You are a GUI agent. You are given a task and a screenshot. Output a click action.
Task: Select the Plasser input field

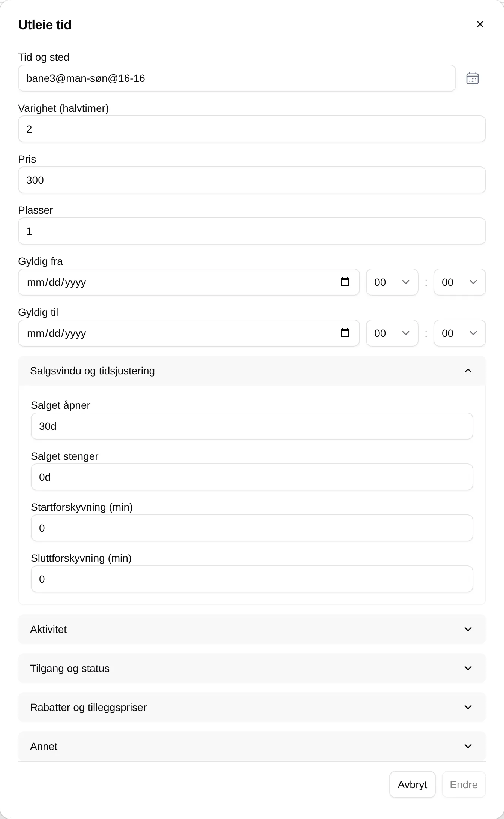[x=252, y=231]
